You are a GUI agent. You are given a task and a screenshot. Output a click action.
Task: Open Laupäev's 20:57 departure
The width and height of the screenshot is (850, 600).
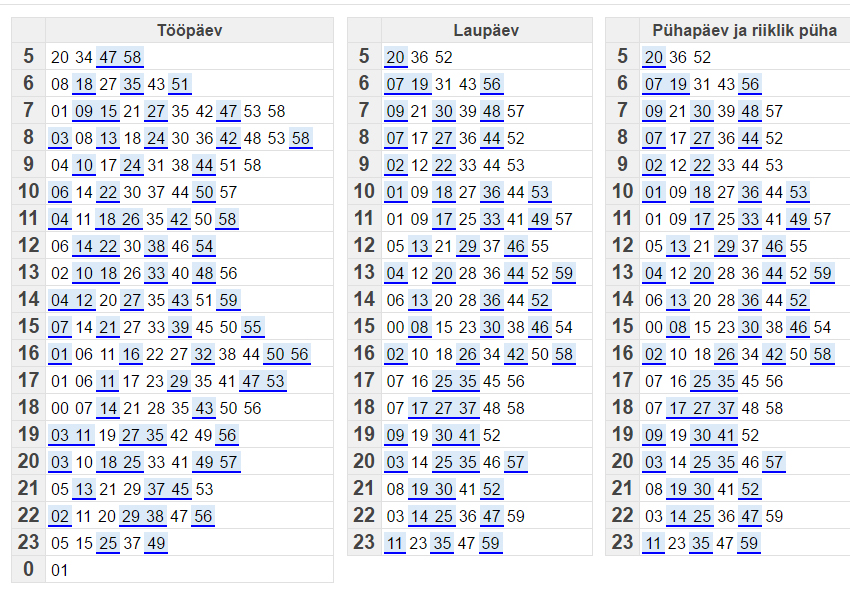pos(516,462)
